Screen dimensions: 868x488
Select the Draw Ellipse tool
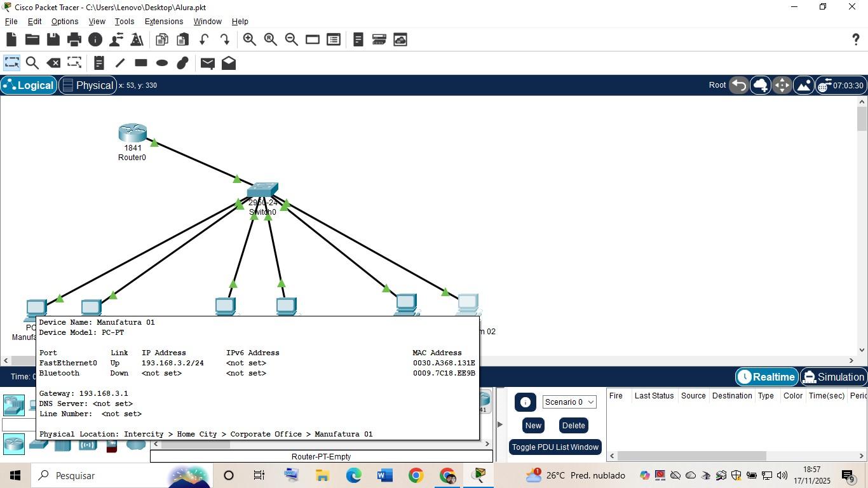click(x=162, y=63)
